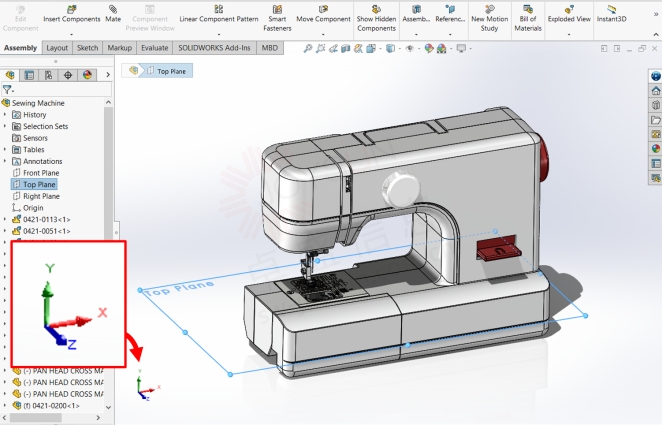Toggle the left panel collapse button
The image size is (663, 426).
[x=604, y=49]
